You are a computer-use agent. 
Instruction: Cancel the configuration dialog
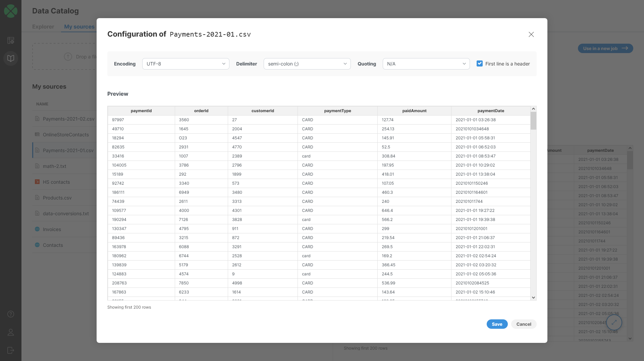click(x=524, y=324)
